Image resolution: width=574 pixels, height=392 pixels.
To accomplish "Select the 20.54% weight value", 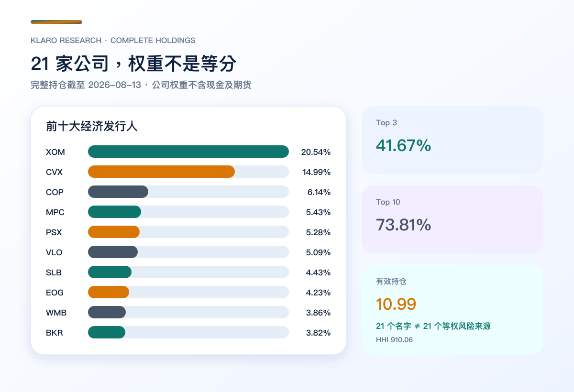I will 316,152.
